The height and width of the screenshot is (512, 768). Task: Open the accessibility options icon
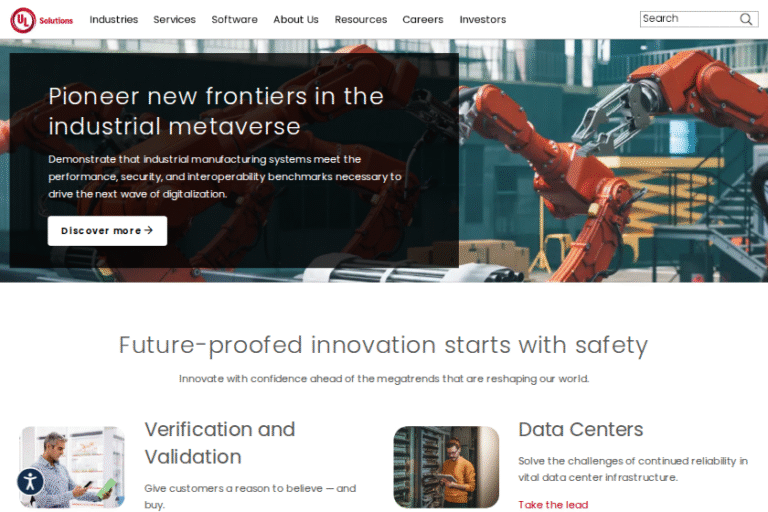[x=30, y=482]
